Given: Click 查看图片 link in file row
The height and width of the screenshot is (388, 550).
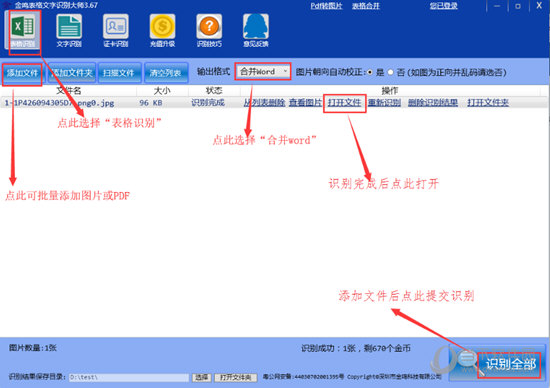Looking at the screenshot, I should pos(305,102).
